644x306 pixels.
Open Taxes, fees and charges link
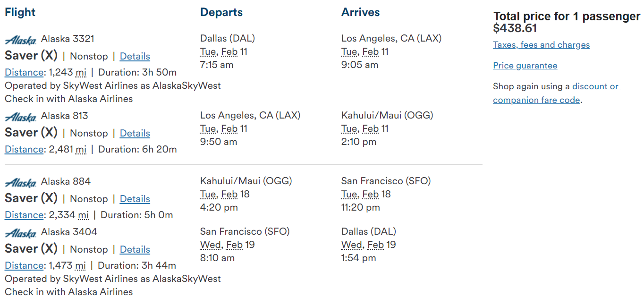[x=541, y=45]
